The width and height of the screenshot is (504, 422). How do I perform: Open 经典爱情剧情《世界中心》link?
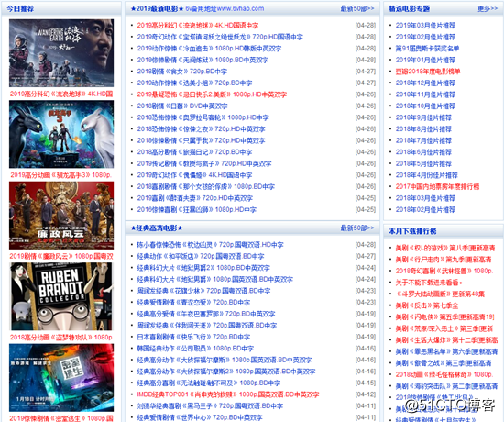click(x=200, y=417)
